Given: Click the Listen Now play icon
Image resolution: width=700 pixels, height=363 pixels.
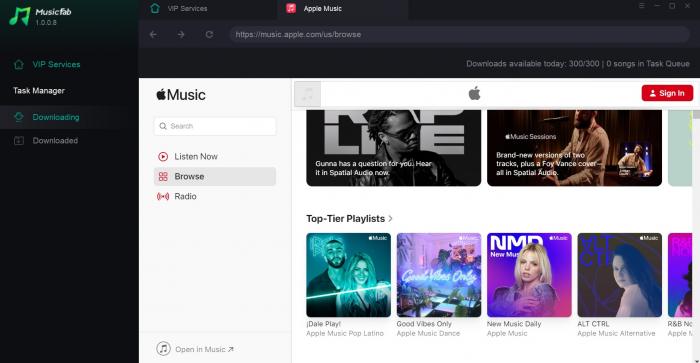Looking at the screenshot, I should pos(163,156).
